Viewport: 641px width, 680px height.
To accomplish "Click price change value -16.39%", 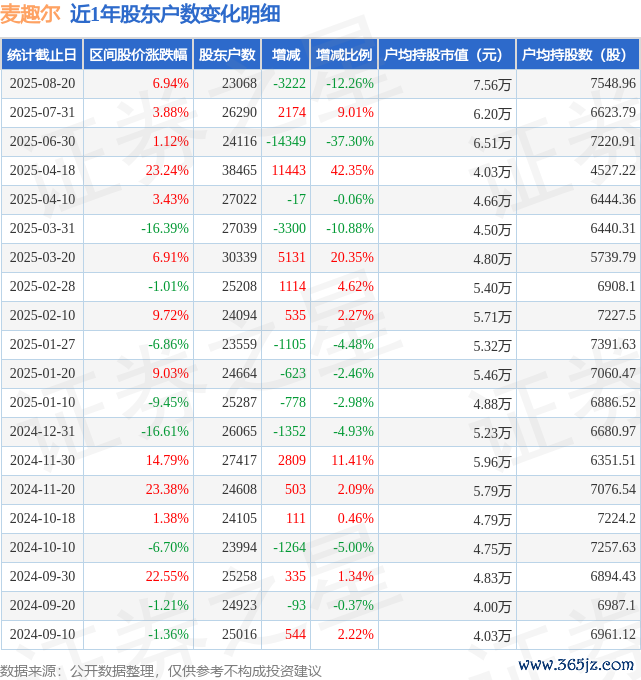I will point(165,228).
